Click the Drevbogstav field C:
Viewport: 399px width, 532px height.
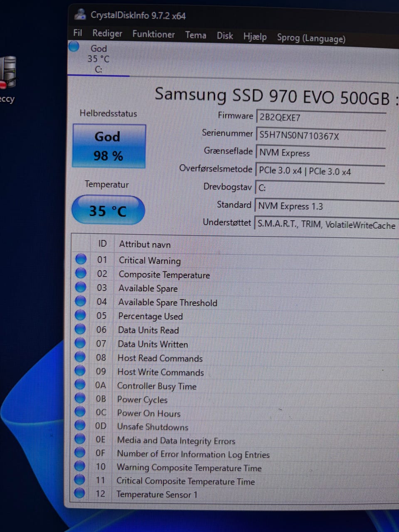pos(320,188)
